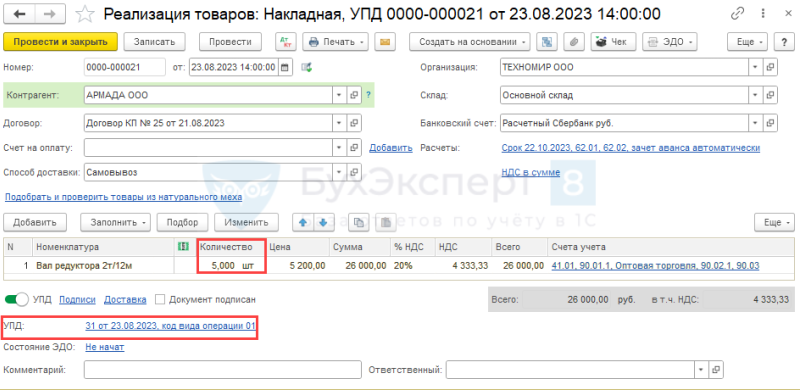
Task: Move row up with blue arrow
Action: coord(302,222)
